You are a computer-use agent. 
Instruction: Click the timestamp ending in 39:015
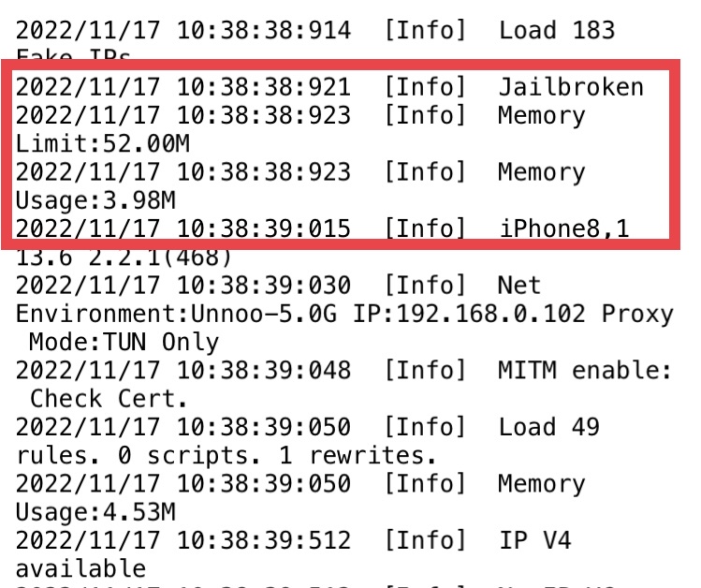tap(183, 229)
